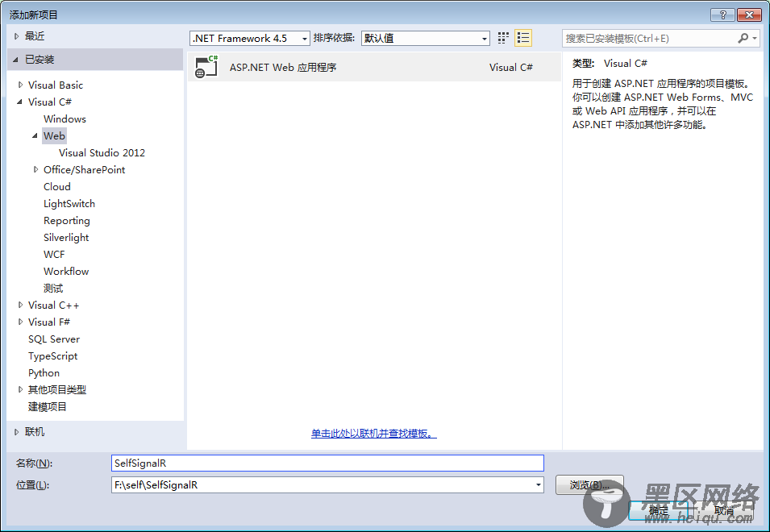Expand the 其他项目类型 node
The width and height of the screenshot is (770, 532).
coord(20,389)
